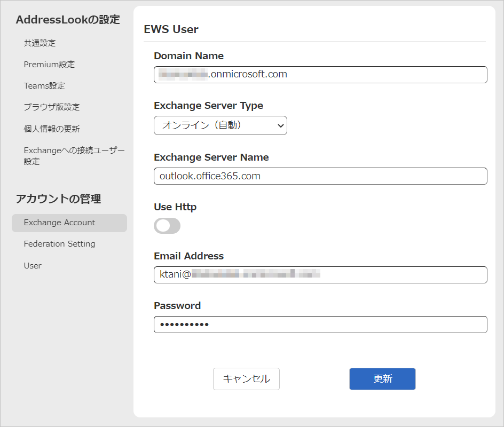504x427 pixels.
Task: Click the AddressLookの設定 heading
Action: pos(68,20)
